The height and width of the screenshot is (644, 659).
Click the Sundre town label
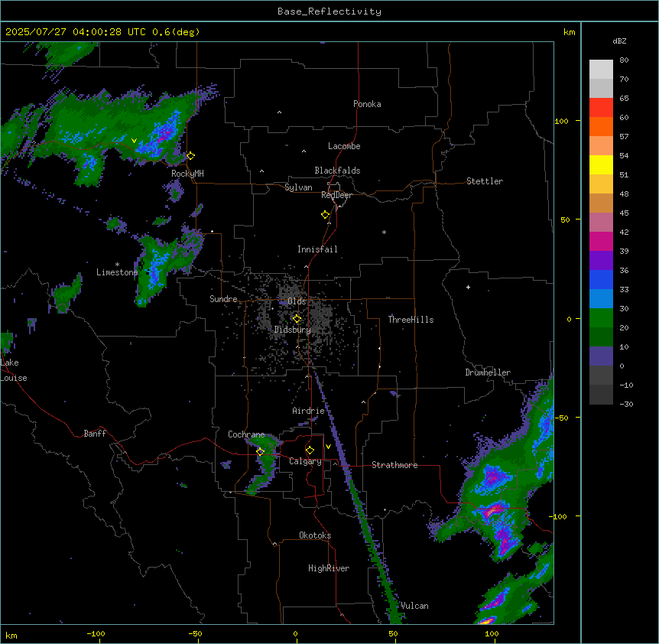tap(223, 299)
